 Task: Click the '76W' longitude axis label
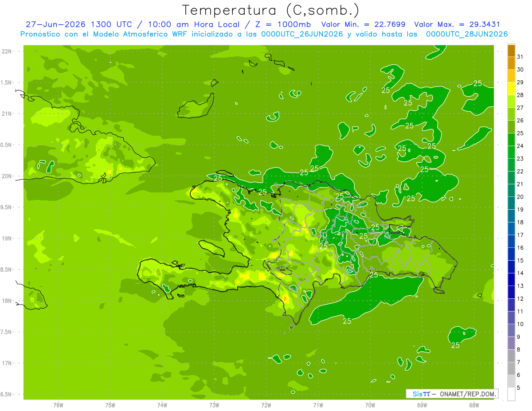click(58, 405)
